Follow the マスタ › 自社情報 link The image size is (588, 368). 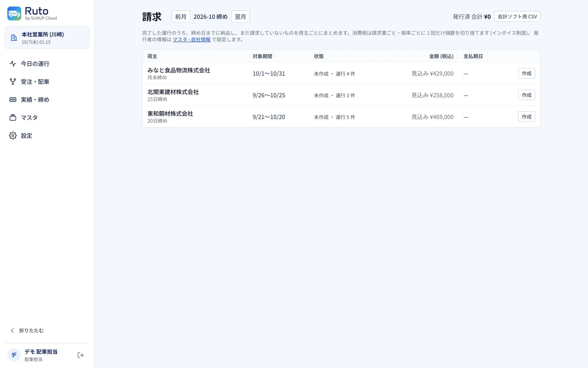point(191,40)
